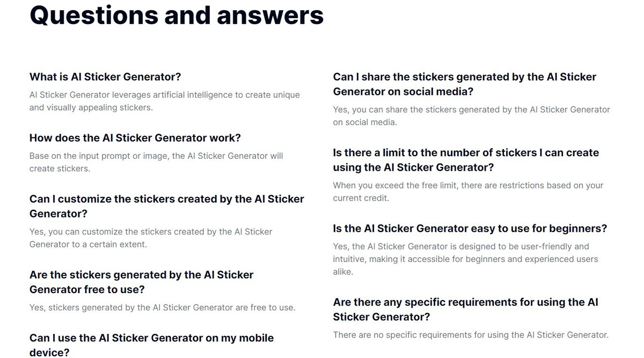Select the 'easy to use for beginners?' question

pyautogui.click(x=470, y=229)
